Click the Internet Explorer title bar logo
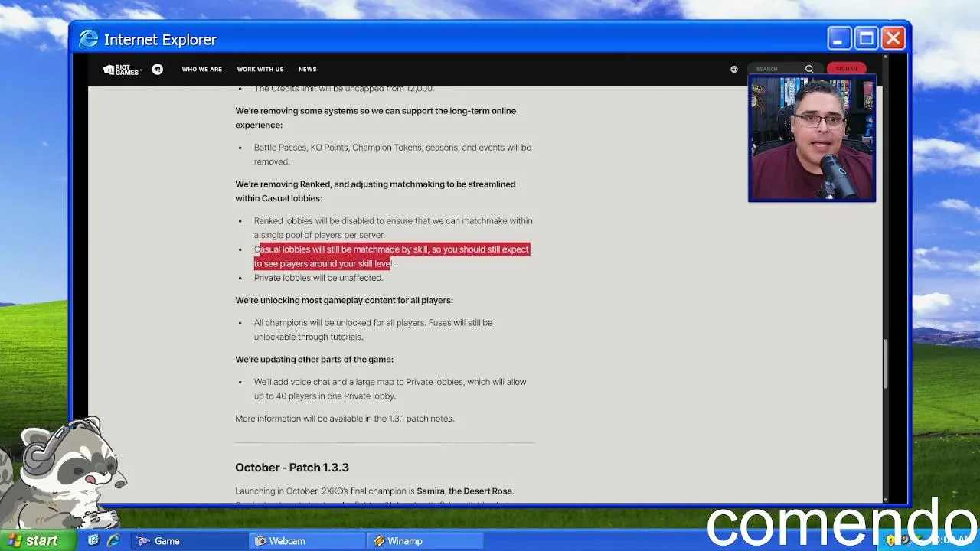This screenshot has width=980, height=551. coord(89,39)
